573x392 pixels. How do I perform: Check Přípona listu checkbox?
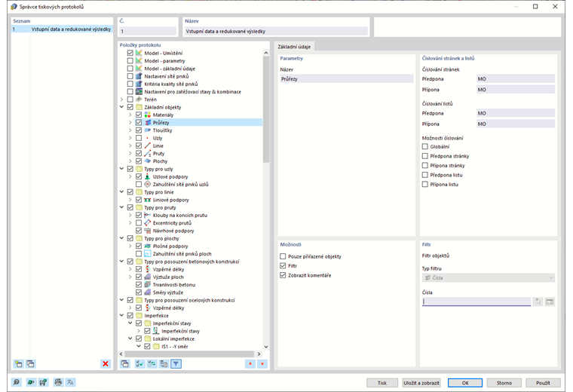[x=425, y=185]
